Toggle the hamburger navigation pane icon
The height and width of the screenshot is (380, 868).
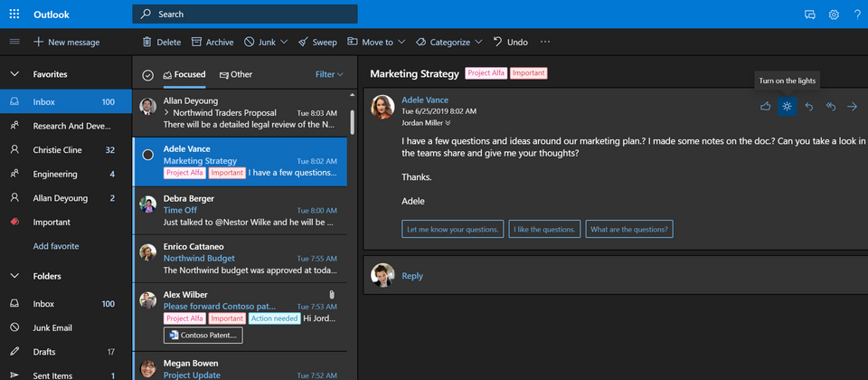coord(14,42)
